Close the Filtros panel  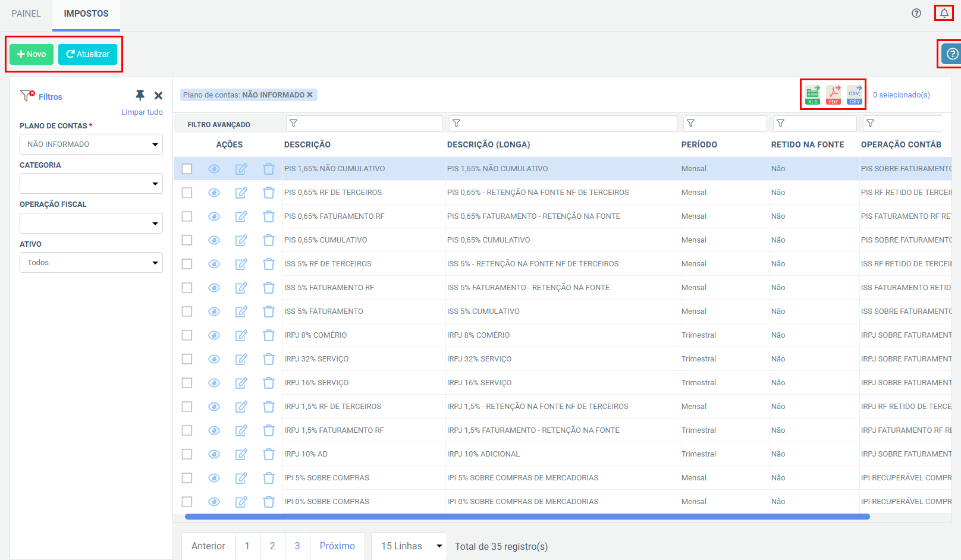158,95
